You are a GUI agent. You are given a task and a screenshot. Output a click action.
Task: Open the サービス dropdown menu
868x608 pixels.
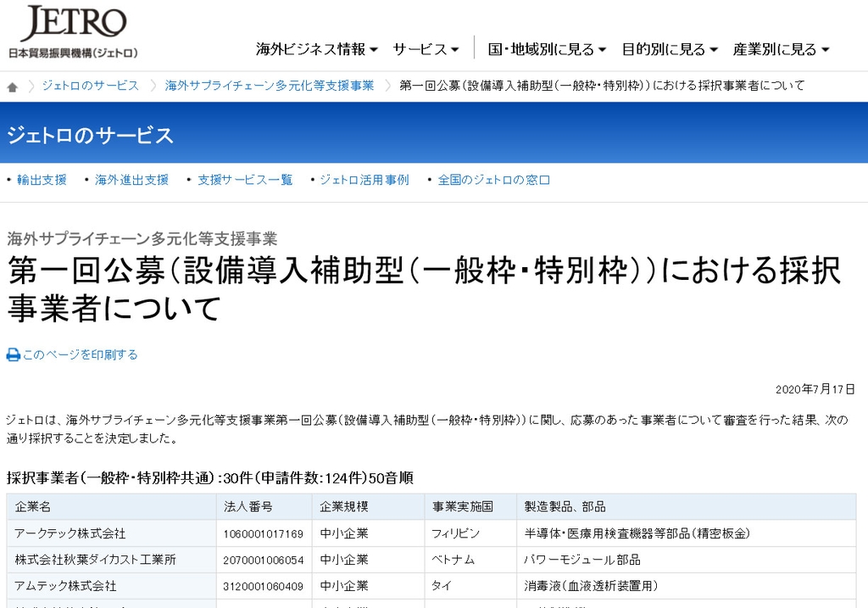pos(426,49)
